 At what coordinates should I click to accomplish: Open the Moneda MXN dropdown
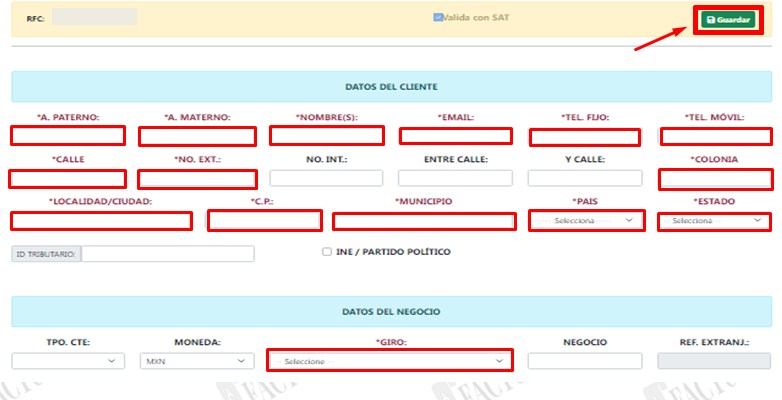click(x=197, y=361)
